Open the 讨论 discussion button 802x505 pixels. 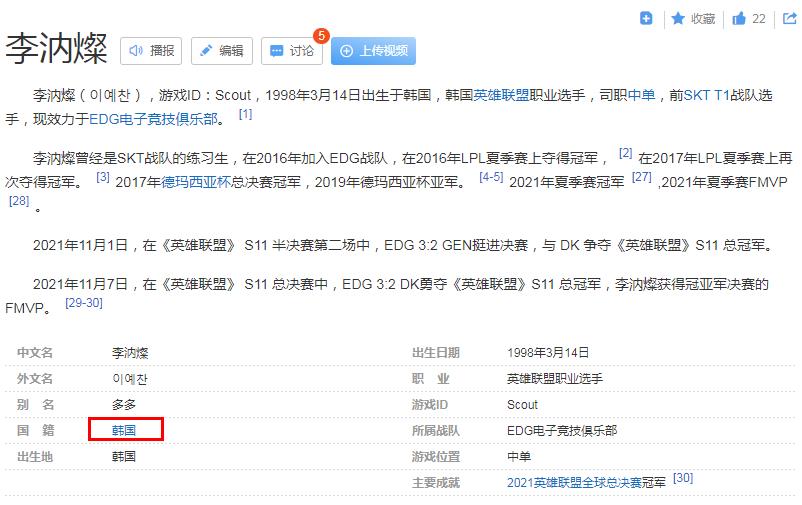pyautogui.click(x=291, y=51)
